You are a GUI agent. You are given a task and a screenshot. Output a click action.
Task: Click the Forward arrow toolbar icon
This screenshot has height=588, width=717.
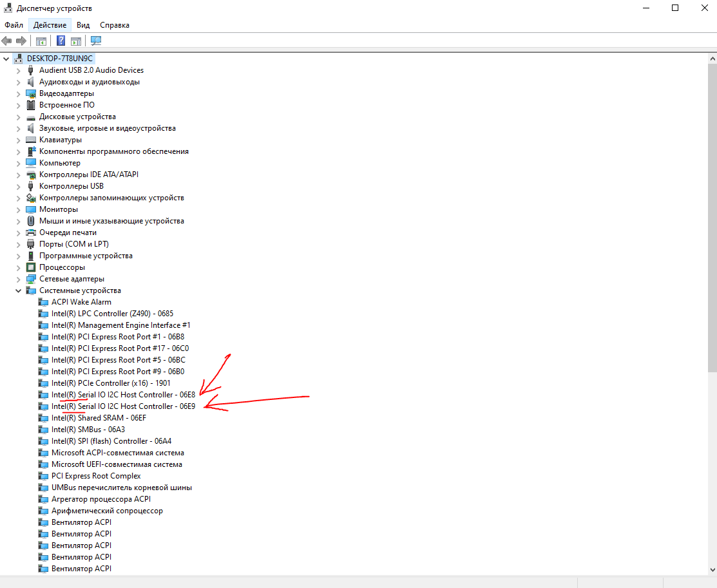(x=21, y=41)
